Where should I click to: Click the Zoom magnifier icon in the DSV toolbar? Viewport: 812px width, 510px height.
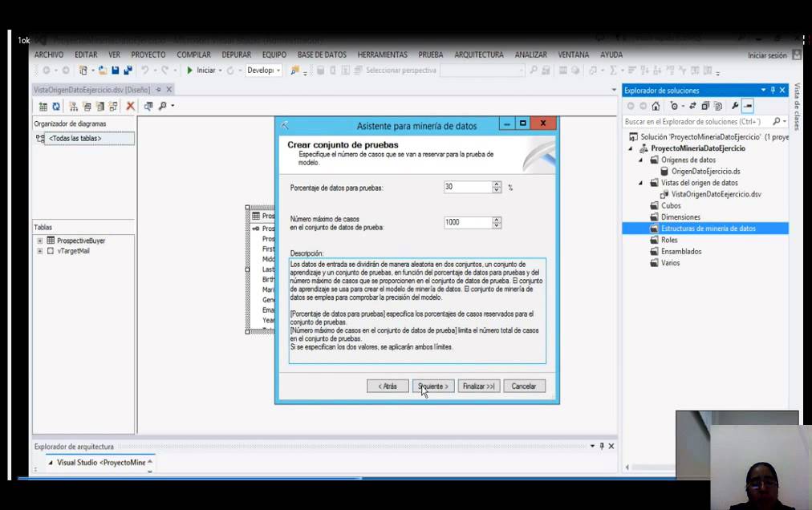[162, 106]
